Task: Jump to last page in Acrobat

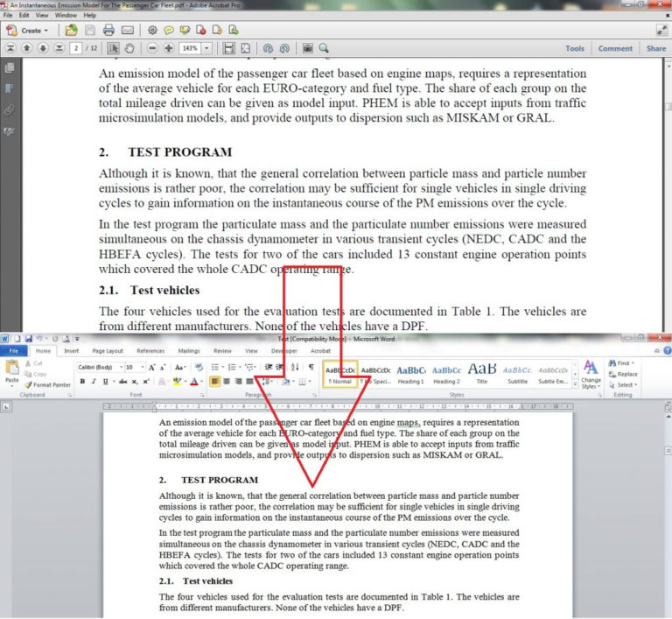Action: [59, 48]
